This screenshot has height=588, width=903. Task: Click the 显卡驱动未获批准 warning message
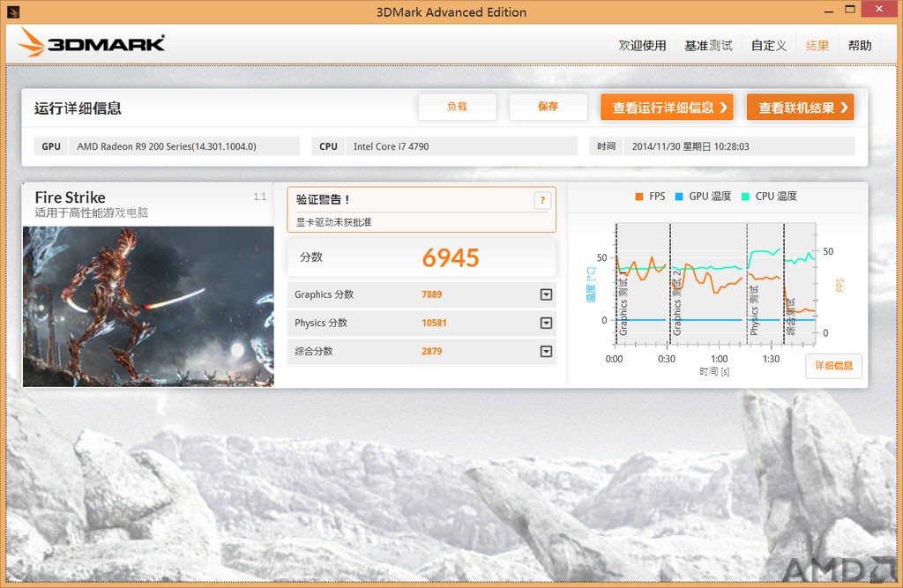point(333,222)
